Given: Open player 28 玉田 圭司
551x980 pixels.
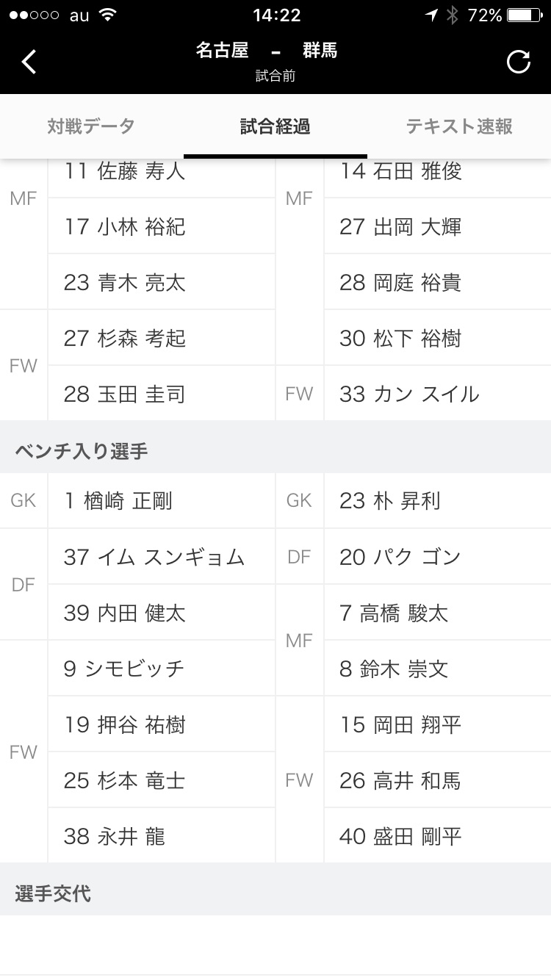Looking at the screenshot, I should click(x=162, y=394).
